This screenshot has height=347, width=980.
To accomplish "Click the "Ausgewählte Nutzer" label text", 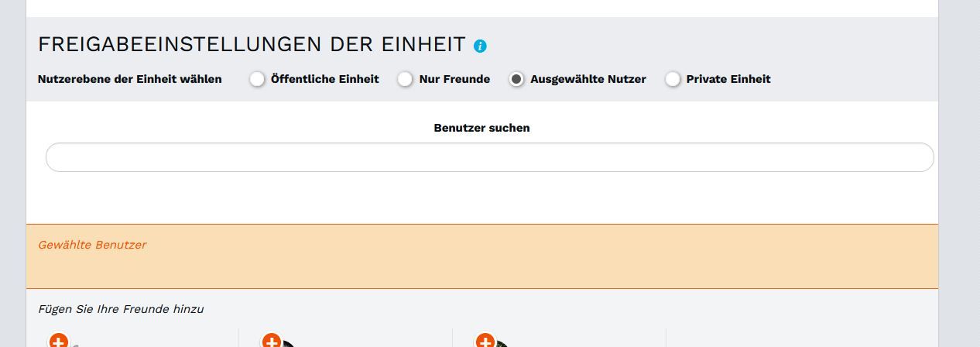I will point(588,79).
